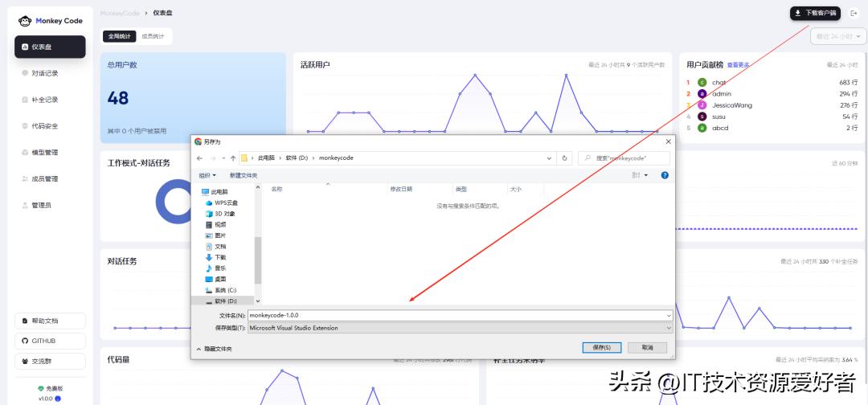Click the Monkey Code monkey logo

click(x=25, y=21)
